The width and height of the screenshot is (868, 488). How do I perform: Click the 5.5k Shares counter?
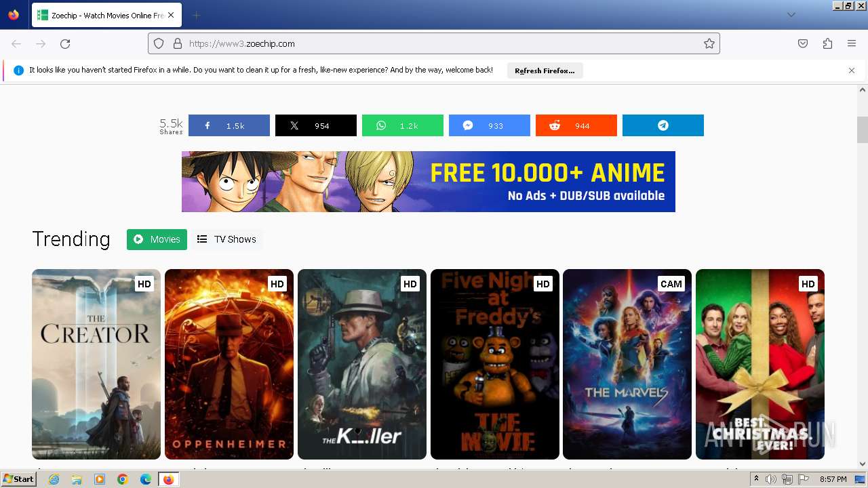(x=171, y=126)
